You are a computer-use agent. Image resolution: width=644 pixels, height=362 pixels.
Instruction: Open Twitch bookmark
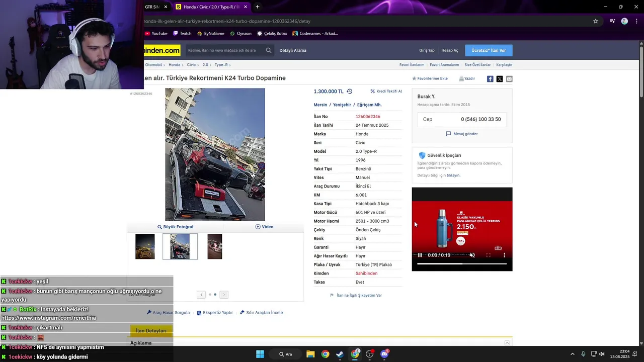coord(182,34)
